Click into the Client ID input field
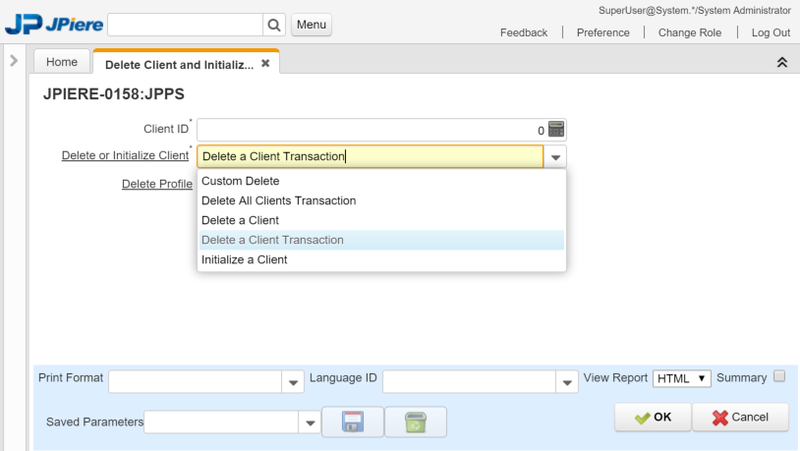The image size is (800, 451). pyautogui.click(x=370, y=130)
